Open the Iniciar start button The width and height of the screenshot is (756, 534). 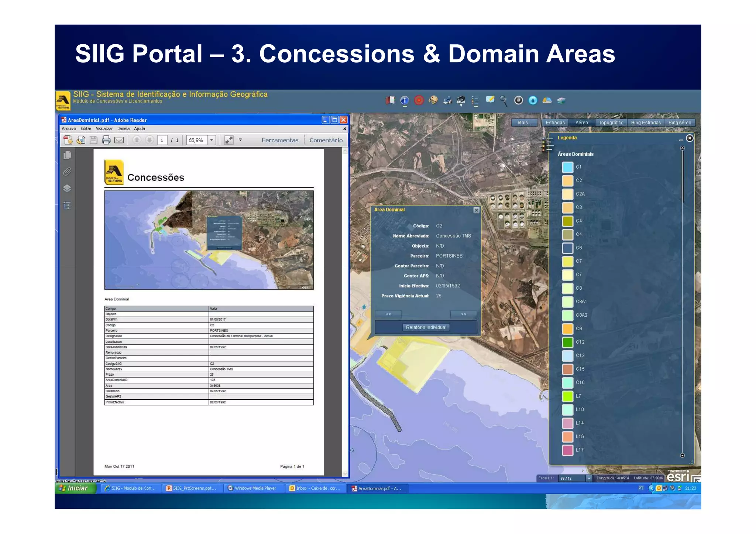pos(76,488)
